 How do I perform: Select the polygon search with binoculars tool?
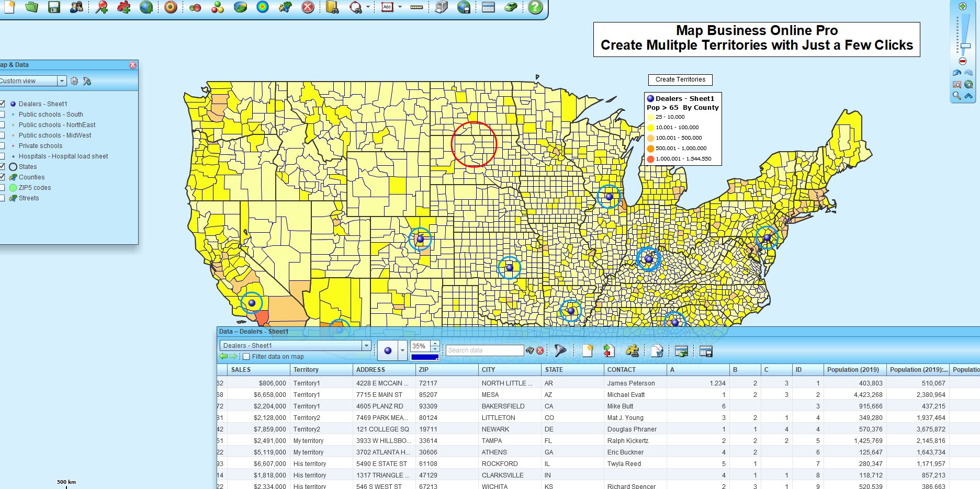[356, 7]
